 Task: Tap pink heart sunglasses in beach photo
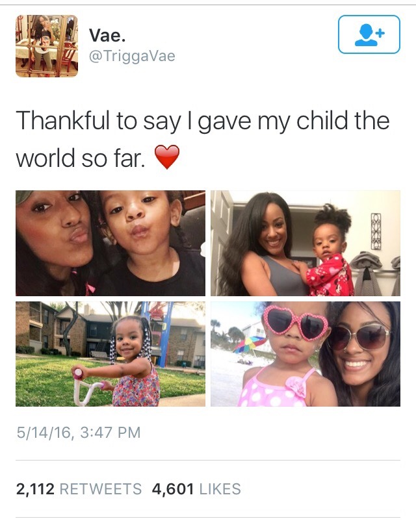(x=296, y=322)
